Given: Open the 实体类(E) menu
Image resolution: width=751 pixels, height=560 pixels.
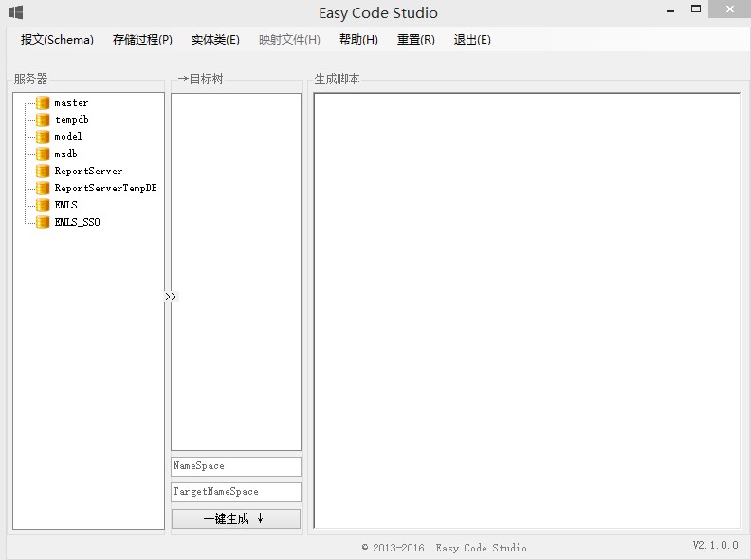Looking at the screenshot, I should [x=215, y=39].
